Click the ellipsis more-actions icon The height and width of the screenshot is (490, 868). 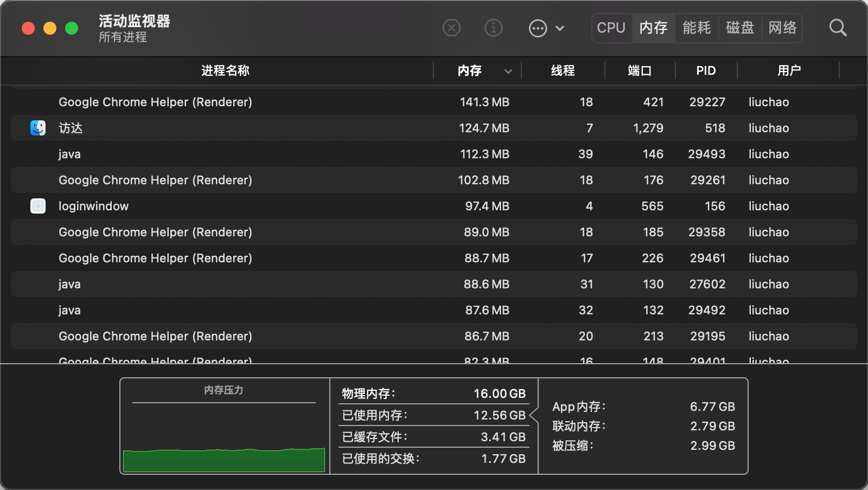(x=538, y=28)
